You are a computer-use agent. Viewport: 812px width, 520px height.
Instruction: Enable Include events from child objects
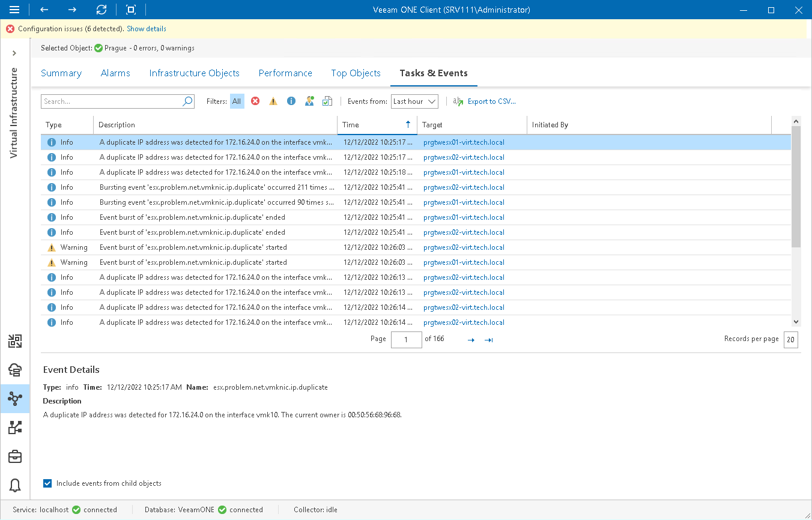47,483
